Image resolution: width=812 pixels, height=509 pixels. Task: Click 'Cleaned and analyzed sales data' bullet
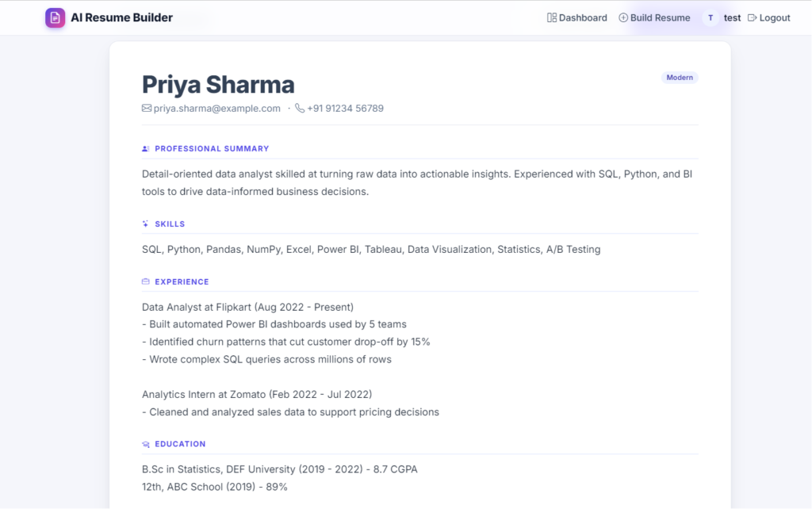point(290,411)
